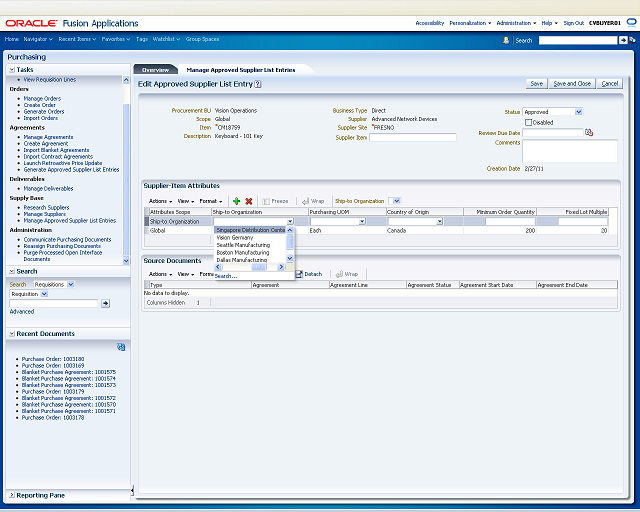Open Actions menu in Supplier-Item Attributes

click(160, 201)
